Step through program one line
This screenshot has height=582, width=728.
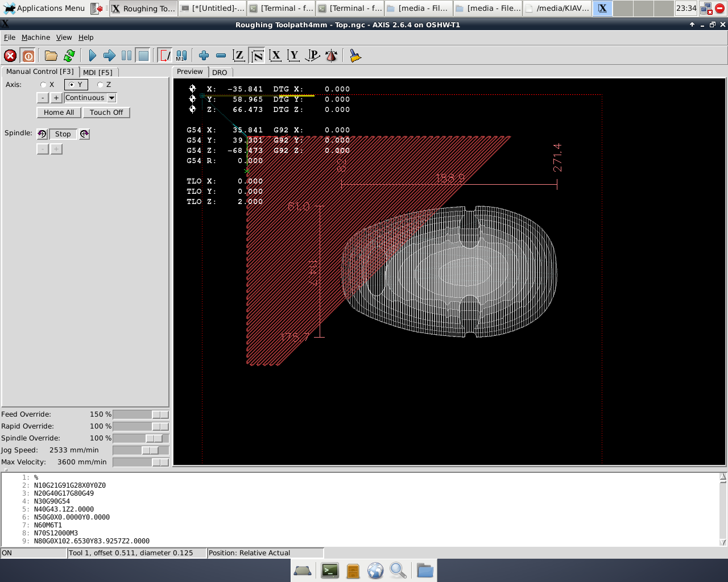pyautogui.click(x=109, y=55)
